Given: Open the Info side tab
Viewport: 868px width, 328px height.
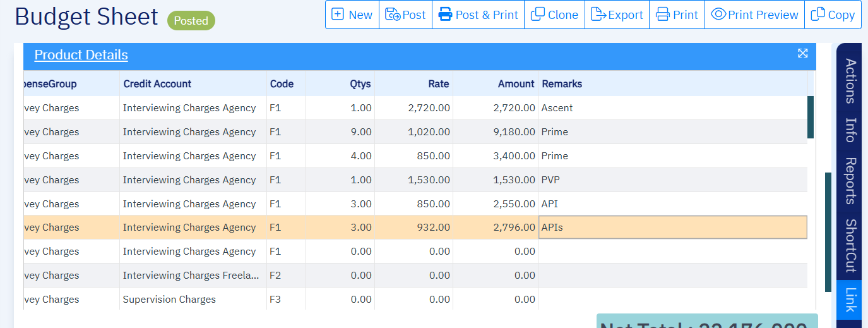Looking at the screenshot, I should pos(850,130).
